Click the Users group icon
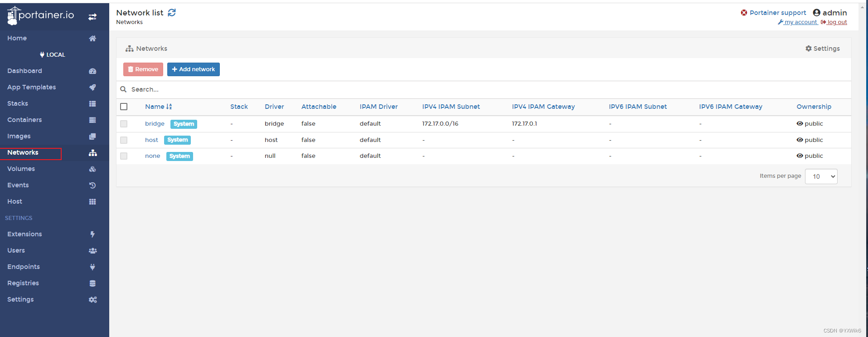 pyautogui.click(x=93, y=251)
